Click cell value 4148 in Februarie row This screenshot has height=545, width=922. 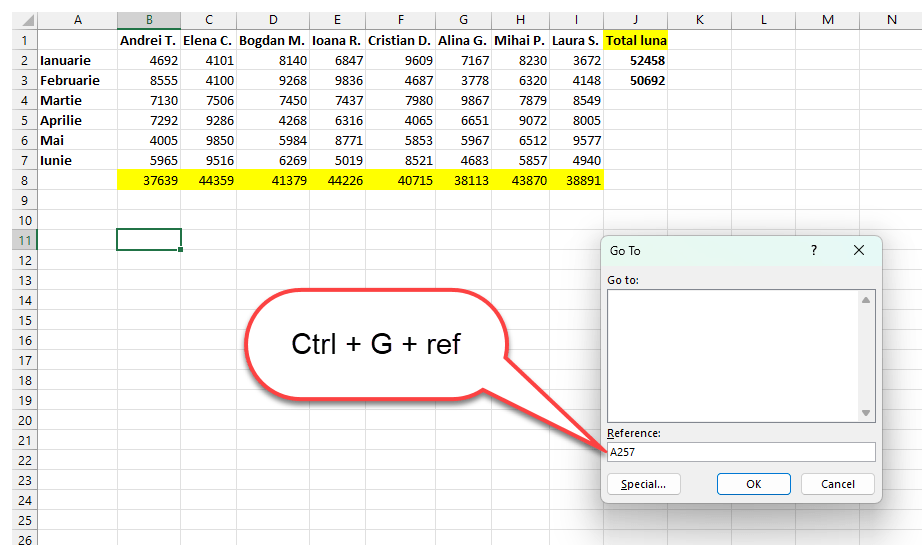click(576, 81)
